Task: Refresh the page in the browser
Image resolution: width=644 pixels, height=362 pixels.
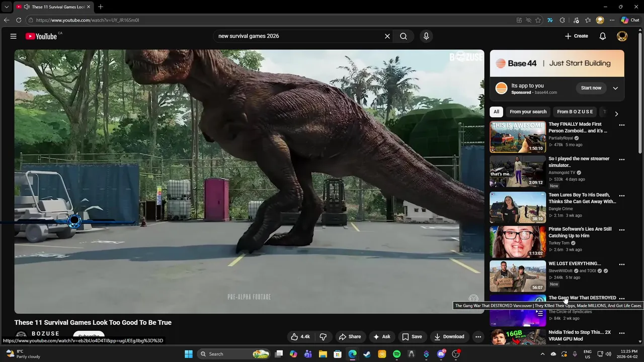Action: click(19, 20)
